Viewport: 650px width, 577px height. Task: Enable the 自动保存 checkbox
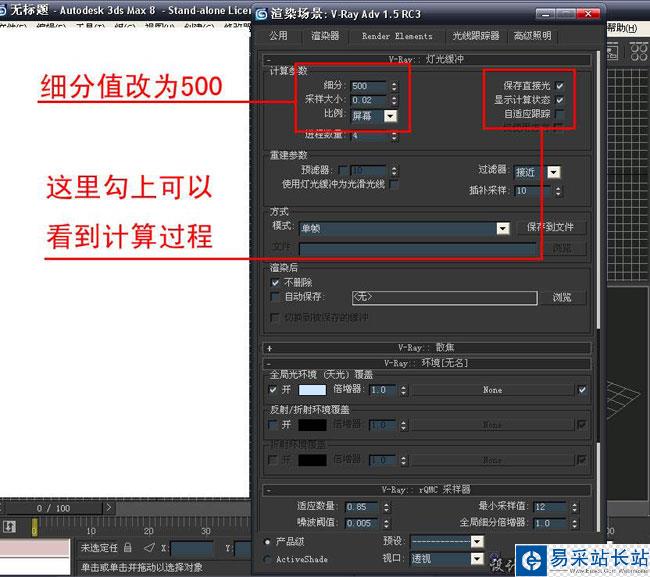click(274, 297)
